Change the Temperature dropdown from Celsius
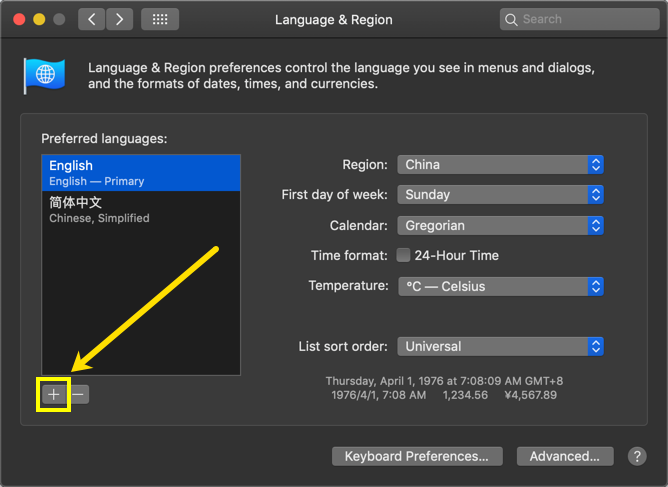The image size is (668, 487). pyautogui.click(x=500, y=286)
